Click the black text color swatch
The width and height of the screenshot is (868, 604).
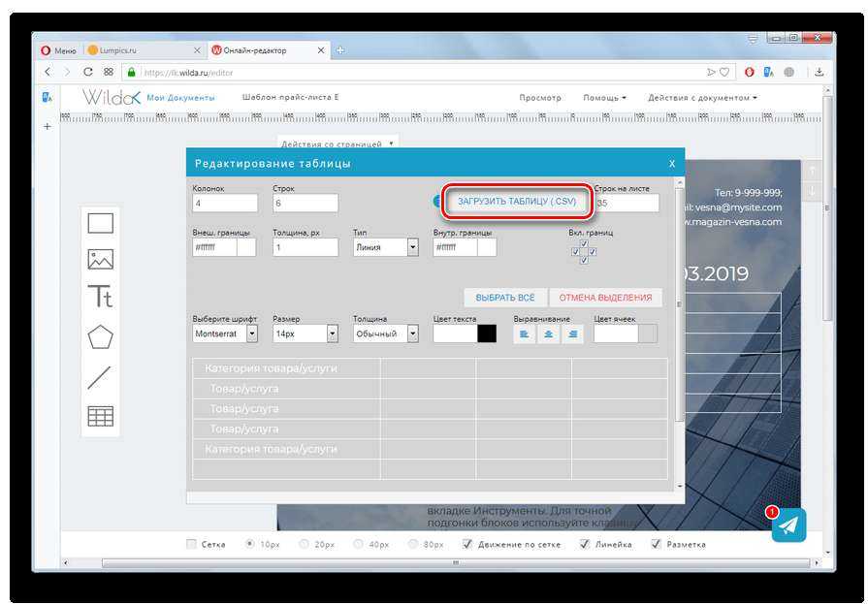point(487,334)
